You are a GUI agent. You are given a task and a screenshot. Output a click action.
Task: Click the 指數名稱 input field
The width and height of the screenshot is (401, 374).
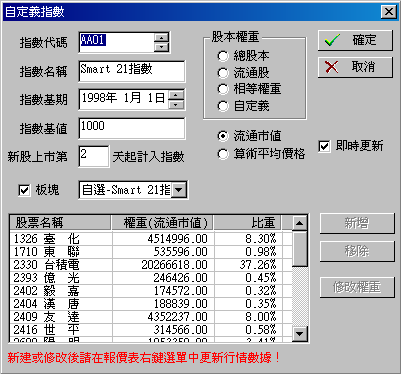pyautogui.click(x=132, y=71)
